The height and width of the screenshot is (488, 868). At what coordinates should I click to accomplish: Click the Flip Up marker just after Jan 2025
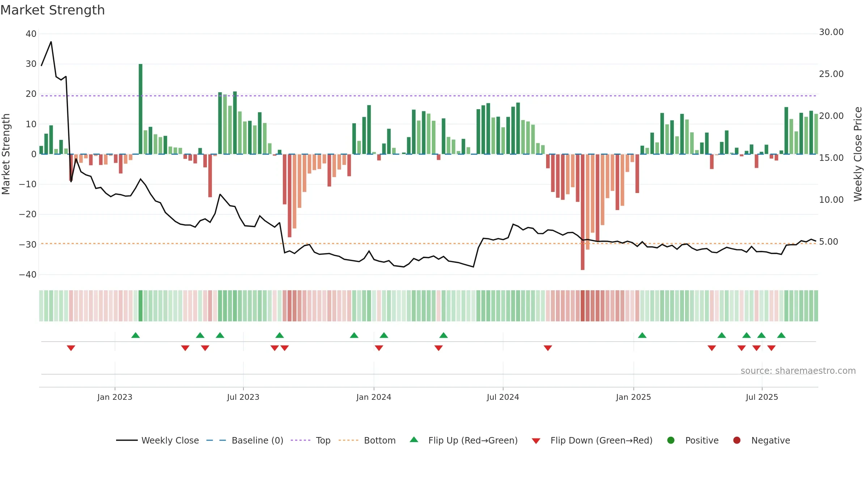[642, 335]
